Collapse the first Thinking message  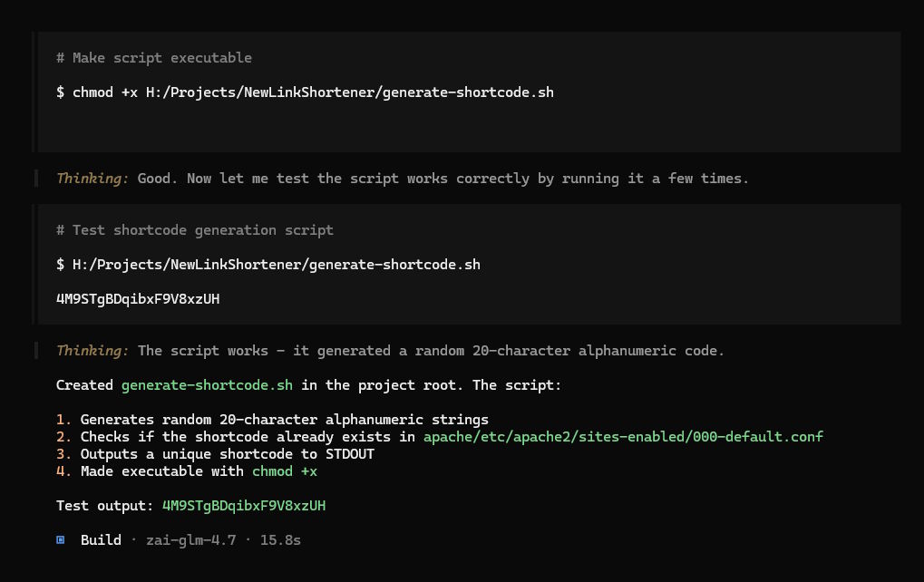[x=91, y=178]
